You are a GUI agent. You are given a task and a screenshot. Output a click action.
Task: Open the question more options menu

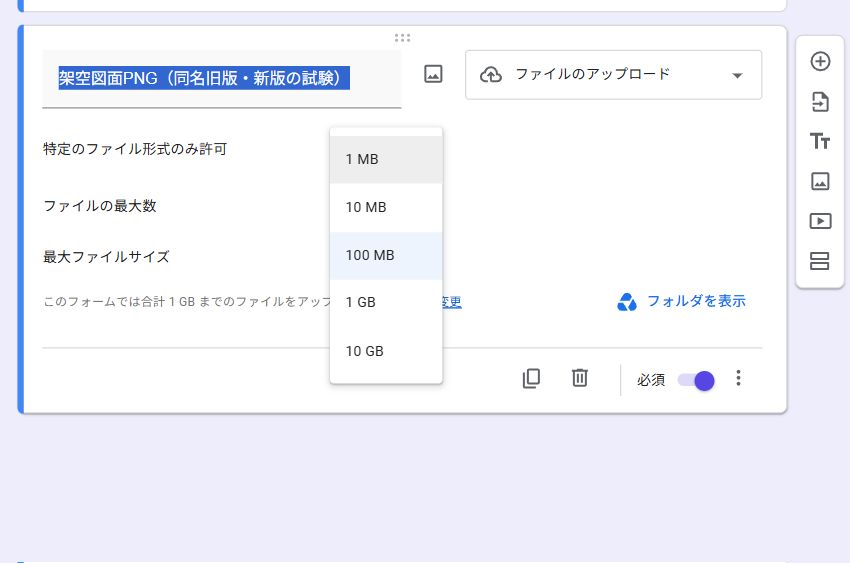[x=738, y=378]
